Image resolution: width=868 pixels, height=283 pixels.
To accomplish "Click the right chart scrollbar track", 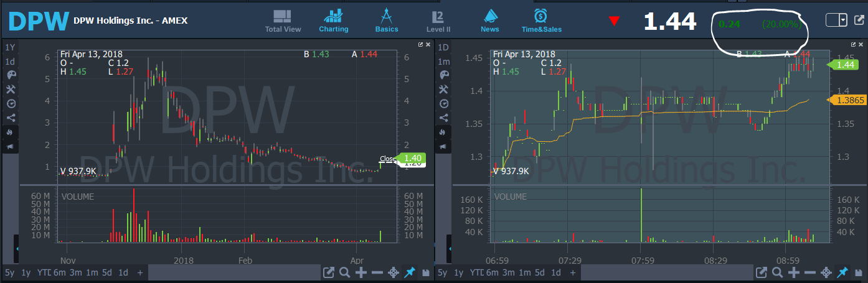I will pos(668,272).
